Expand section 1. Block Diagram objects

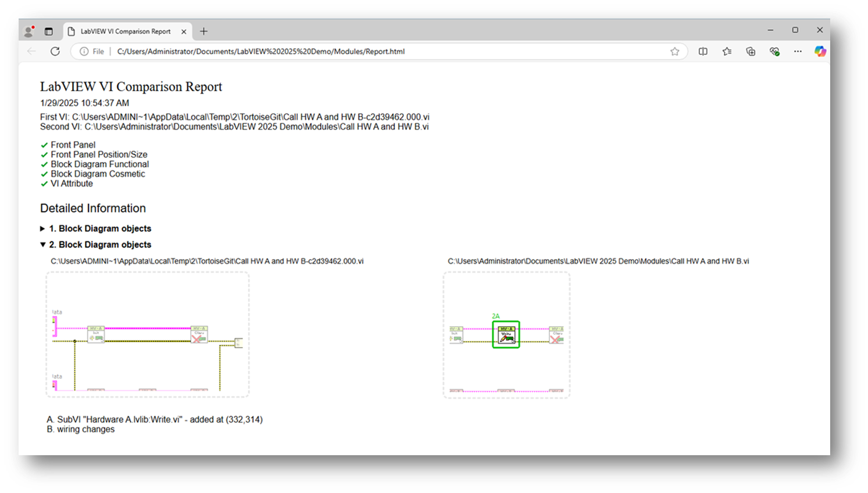pos(42,228)
